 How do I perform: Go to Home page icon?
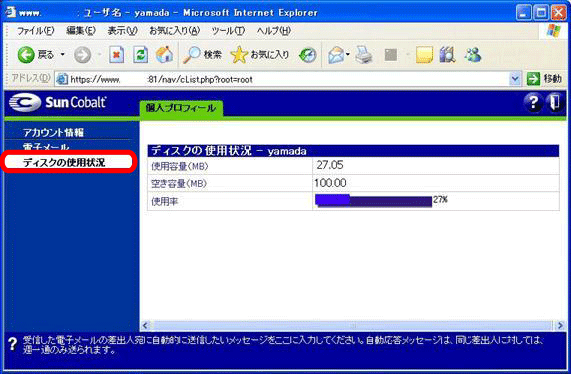click(164, 55)
